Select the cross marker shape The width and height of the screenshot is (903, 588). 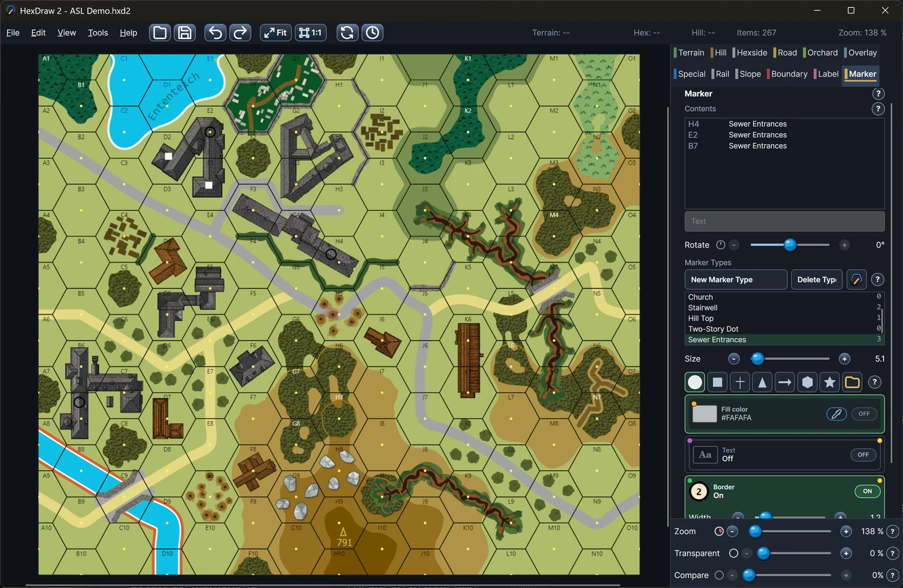(740, 382)
